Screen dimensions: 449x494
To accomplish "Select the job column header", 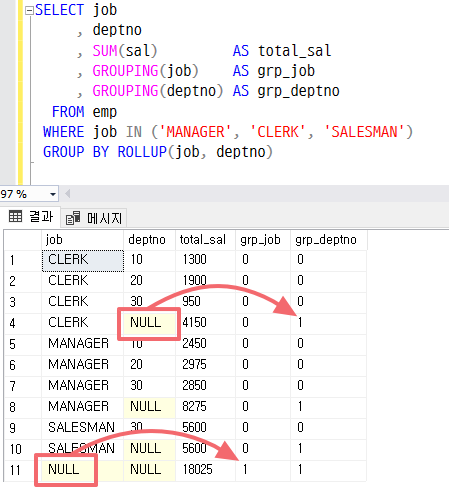I will tap(83, 240).
